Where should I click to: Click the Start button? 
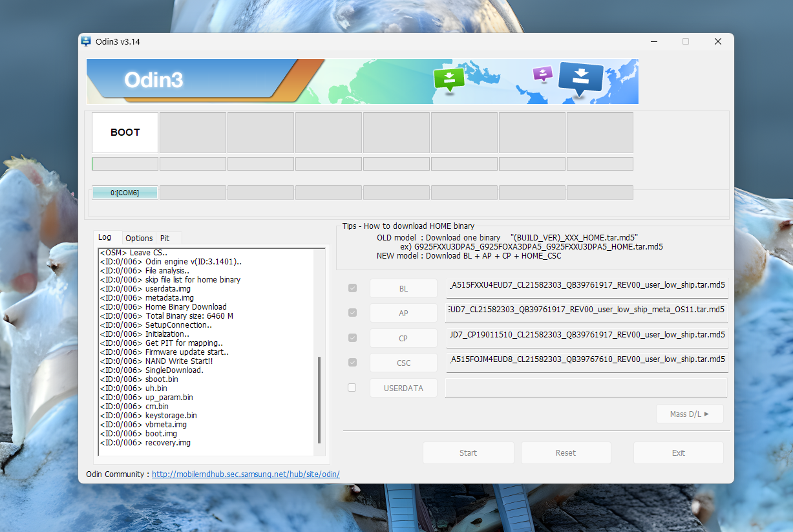468,452
